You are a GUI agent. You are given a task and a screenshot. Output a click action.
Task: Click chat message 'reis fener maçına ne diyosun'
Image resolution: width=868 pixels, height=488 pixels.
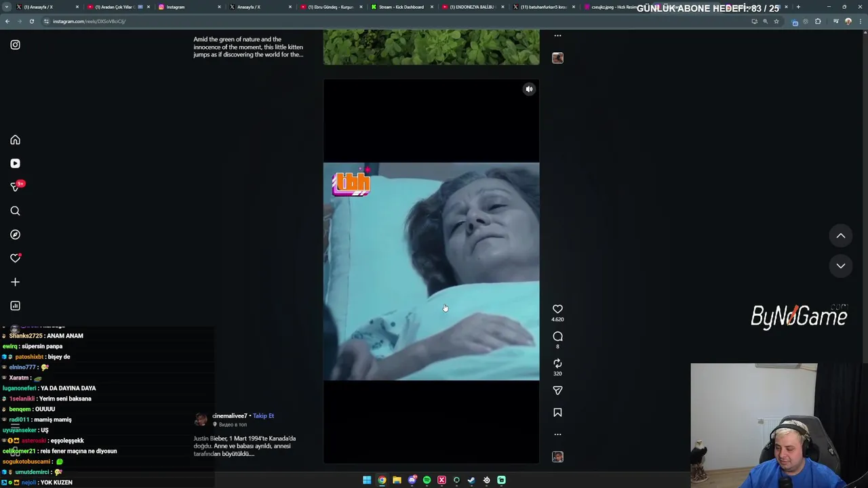(x=78, y=451)
